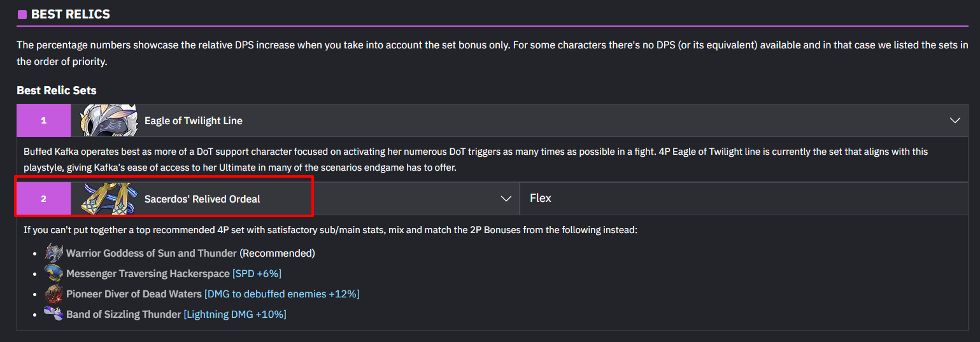The image size is (980, 342).
Task: Click the Lightning DMG +10% bonus text
Action: click(x=235, y=315)
